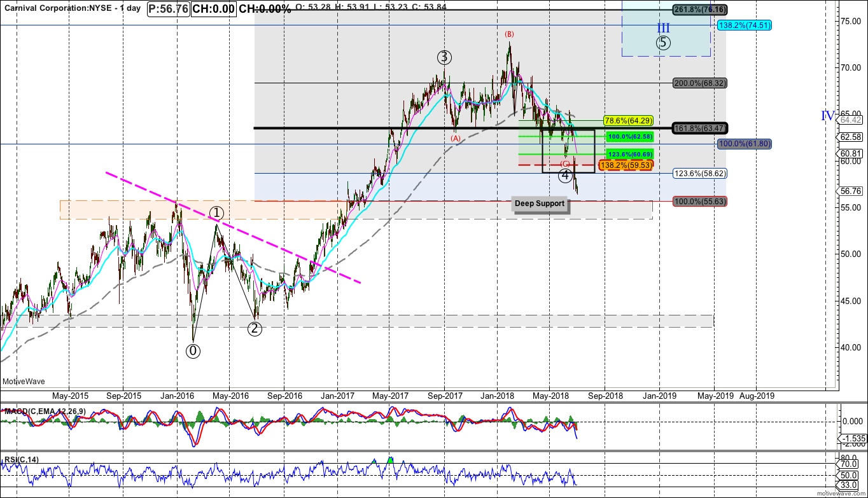Click the 123.6%(58.62) level label
Image resolution: width=868 pixels, height=498 pixels.
[700, 173]
